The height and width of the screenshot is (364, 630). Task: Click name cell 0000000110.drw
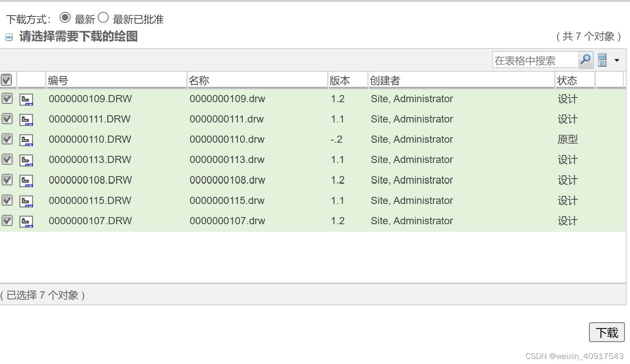coord(227,139)
